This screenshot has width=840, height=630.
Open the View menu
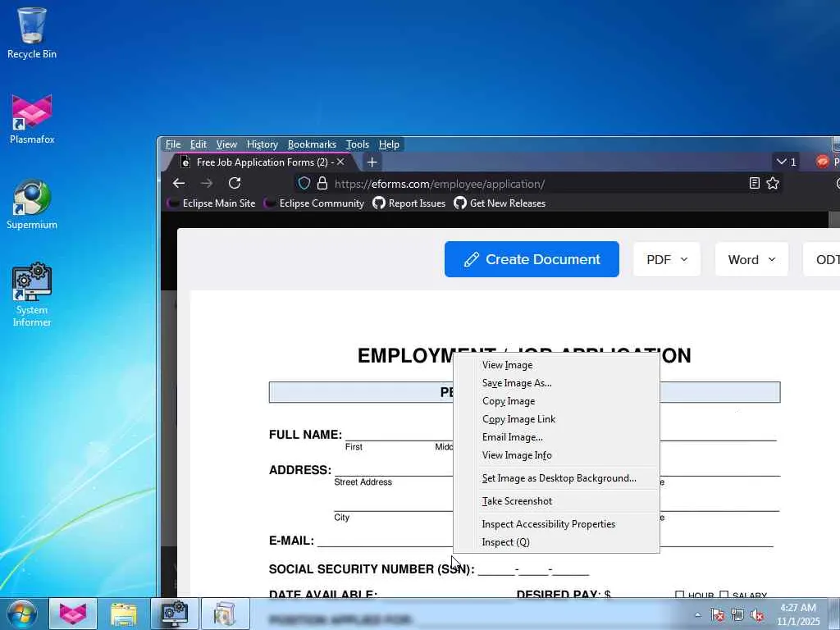pyautogui.click(x=226, y=144)
